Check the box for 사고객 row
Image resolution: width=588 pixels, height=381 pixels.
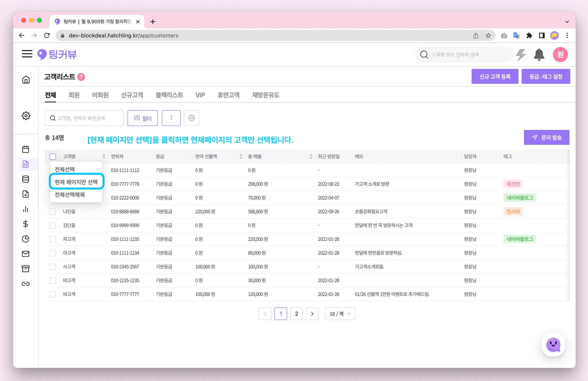coord(53,267)
